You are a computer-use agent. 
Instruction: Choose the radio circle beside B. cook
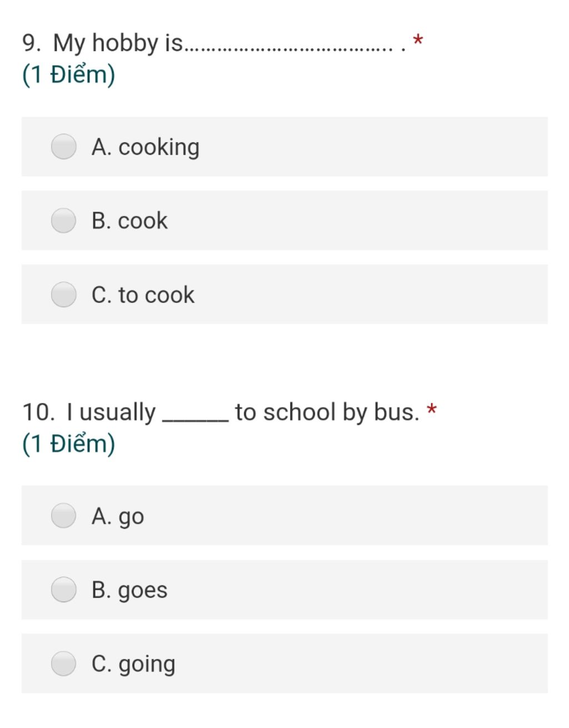pos(64,220)
